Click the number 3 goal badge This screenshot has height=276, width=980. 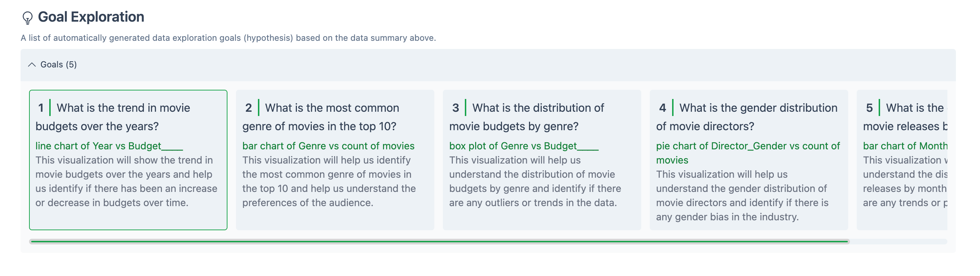click(x=455, y=108)
